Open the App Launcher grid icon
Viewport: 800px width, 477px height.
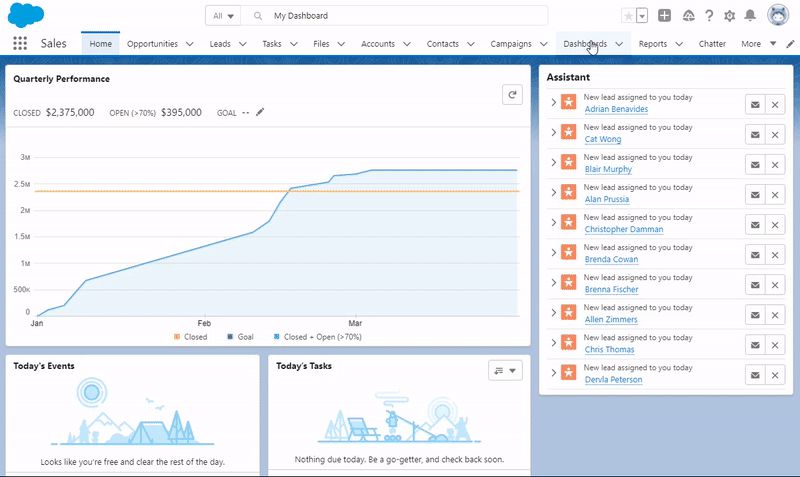tap(20, 43)
